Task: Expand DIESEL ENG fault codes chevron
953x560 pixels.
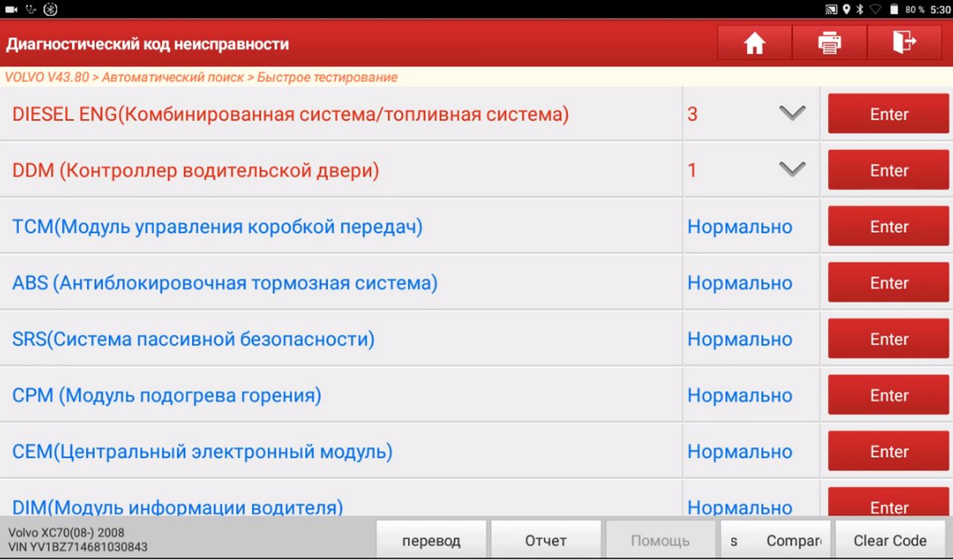Action: [x=792, y=113]
